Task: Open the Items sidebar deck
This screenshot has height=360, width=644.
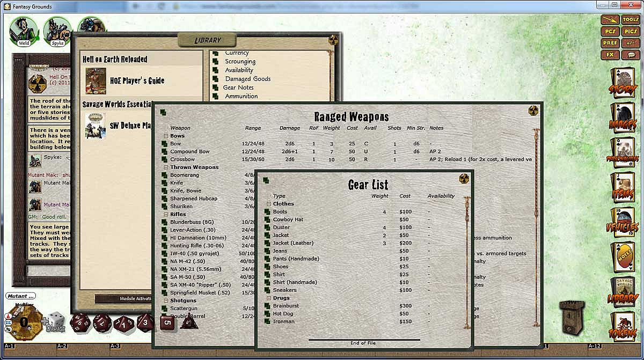Action: pos(624,188)
